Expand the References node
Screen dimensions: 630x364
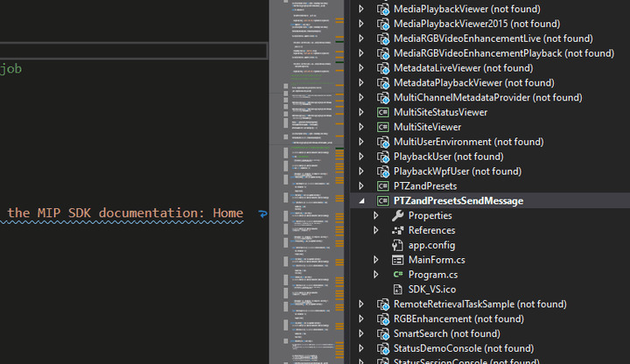click(376, 231)
